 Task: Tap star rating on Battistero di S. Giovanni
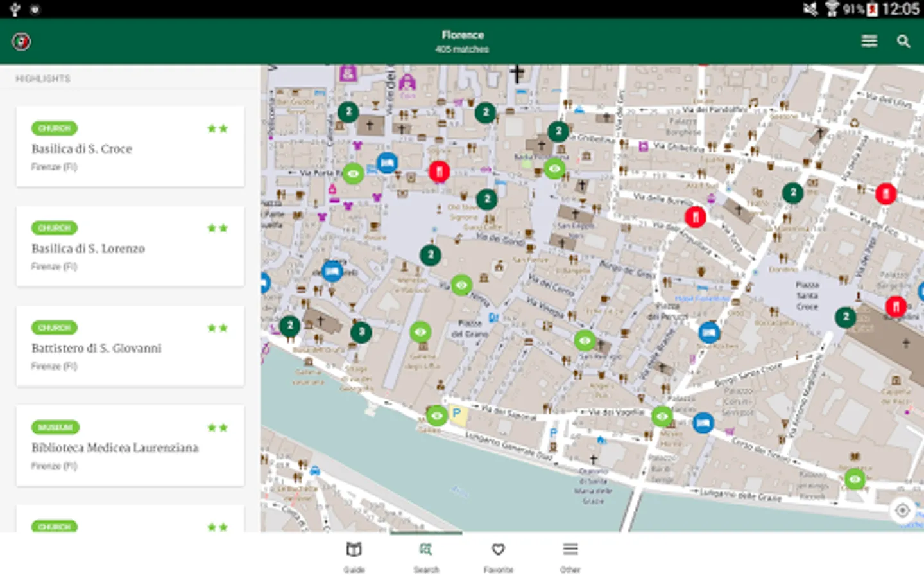tap(218, 328)
